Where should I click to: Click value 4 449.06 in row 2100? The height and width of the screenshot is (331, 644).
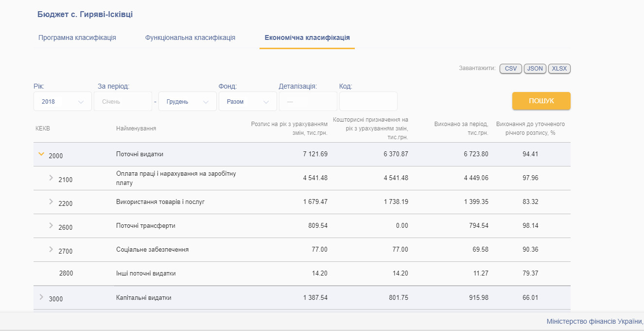pos(476,178)
